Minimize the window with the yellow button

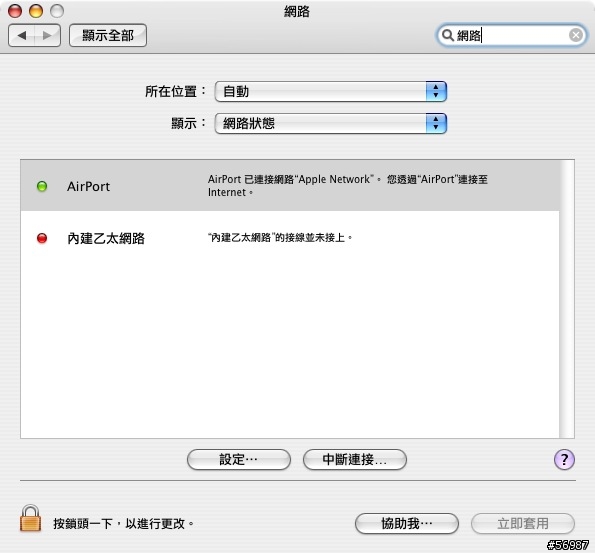(36, 11)
